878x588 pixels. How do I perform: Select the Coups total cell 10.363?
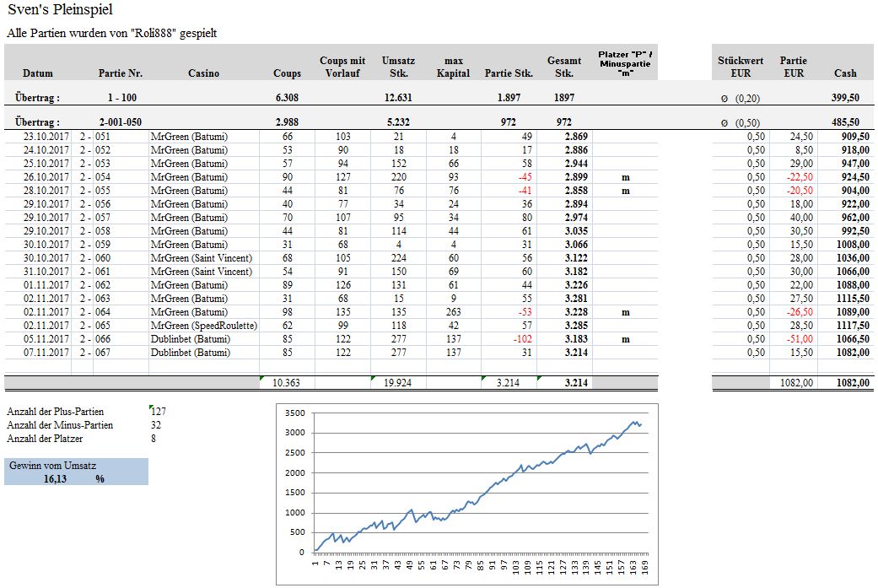(288, 383)
